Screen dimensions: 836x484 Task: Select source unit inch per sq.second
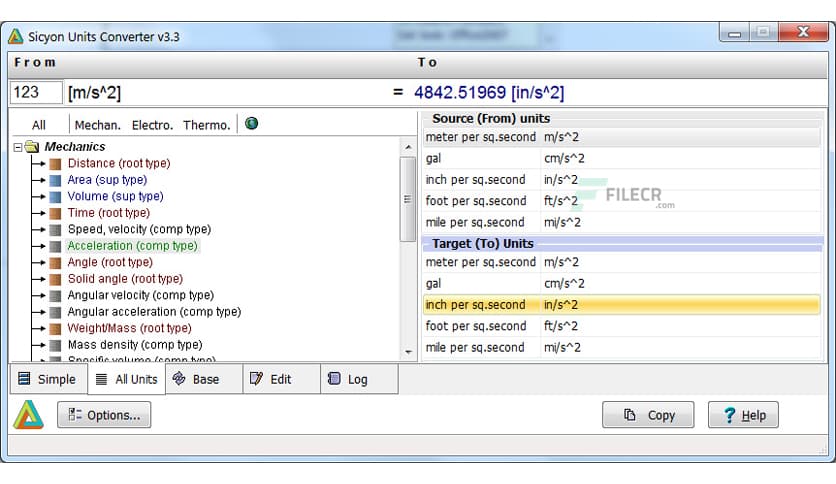[x=622, y=180]
